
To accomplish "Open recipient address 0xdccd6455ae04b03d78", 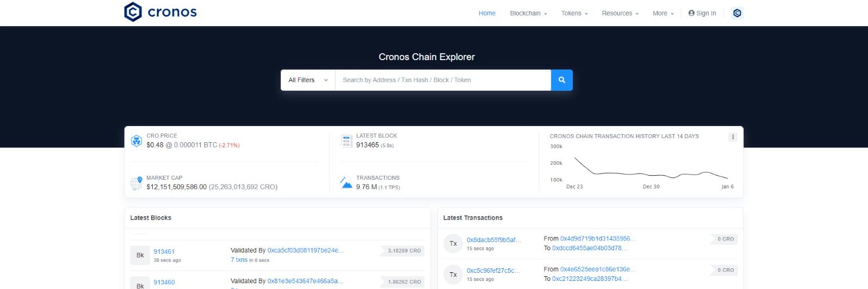I will pyautogui.click(x=590, y=248).
